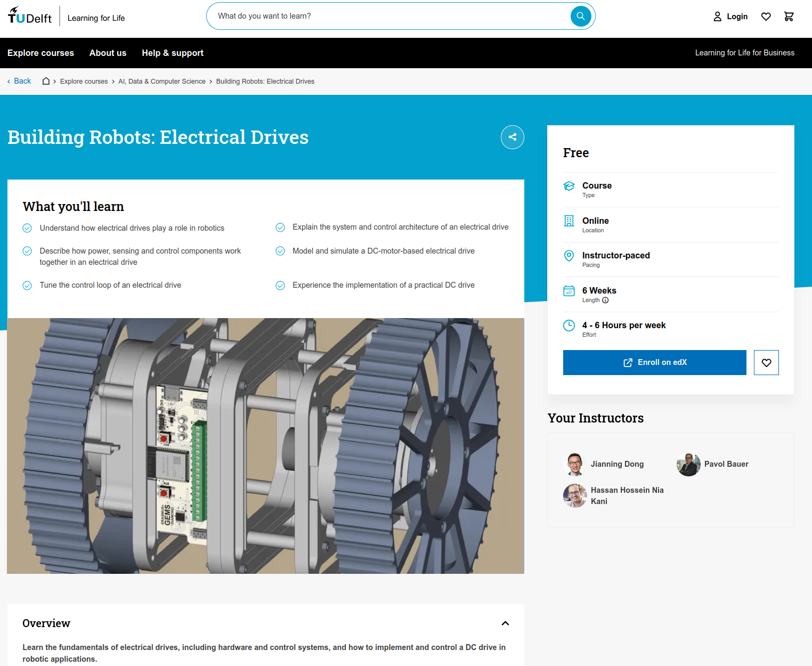The image size is (812, 666).
Task: Open wishlist heart icon in header
Action: tap(766, 17)
